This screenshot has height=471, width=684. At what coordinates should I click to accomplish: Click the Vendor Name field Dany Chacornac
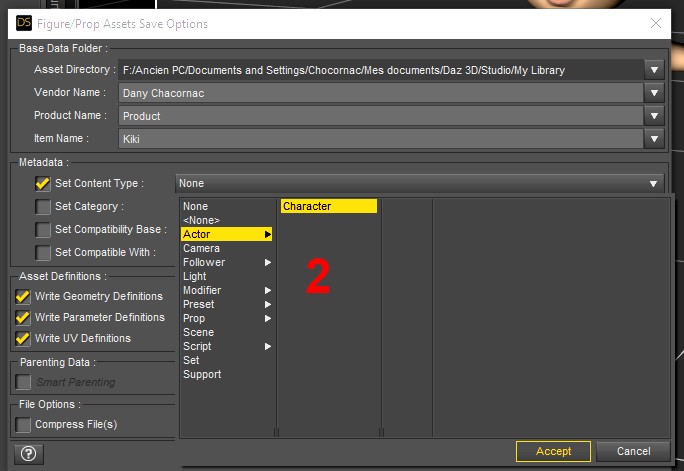[x=381, y=93]
